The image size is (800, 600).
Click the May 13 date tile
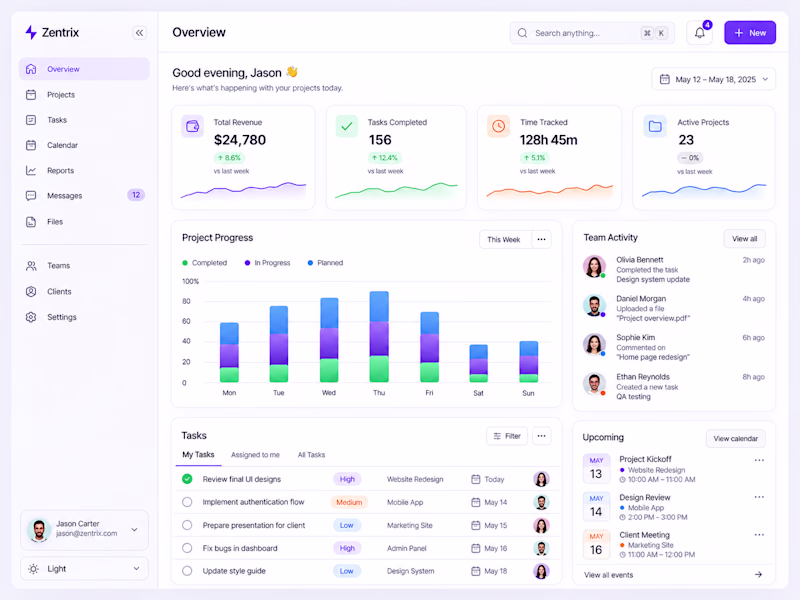pos(596,469)
